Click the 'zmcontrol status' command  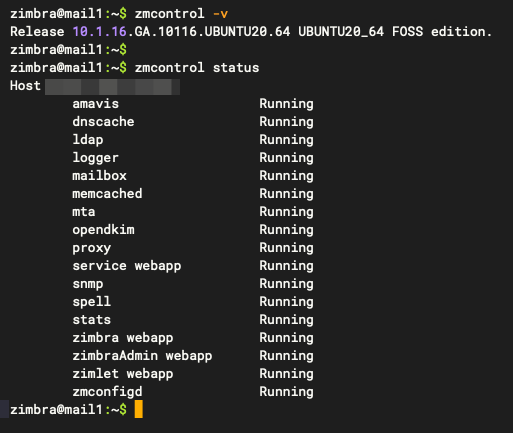(197, 68)
